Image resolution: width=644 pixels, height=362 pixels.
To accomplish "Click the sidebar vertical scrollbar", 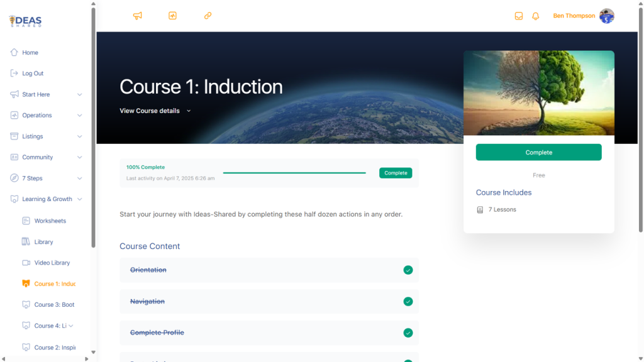I will pos(93,127).
